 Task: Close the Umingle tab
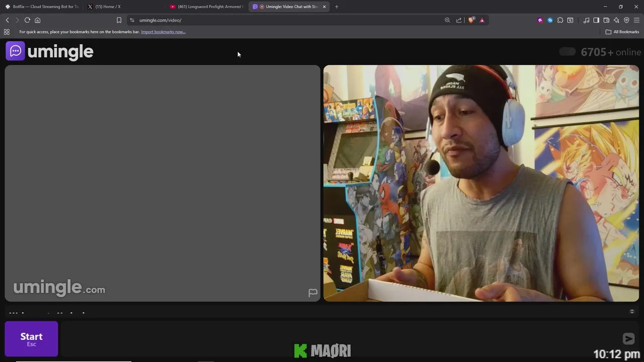(324, 7)
